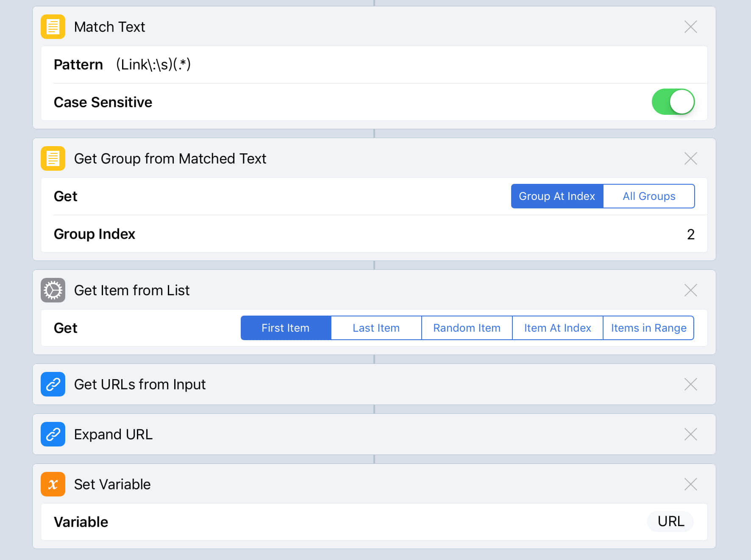Toggle the Case Sensitive switch off
This screenshot has width=751, height=560.
point(673,102)
